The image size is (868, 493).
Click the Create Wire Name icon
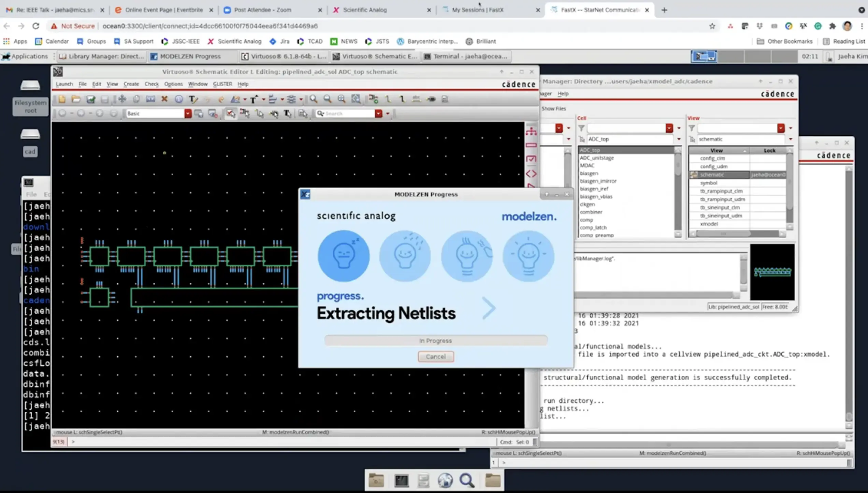point(416,99)
